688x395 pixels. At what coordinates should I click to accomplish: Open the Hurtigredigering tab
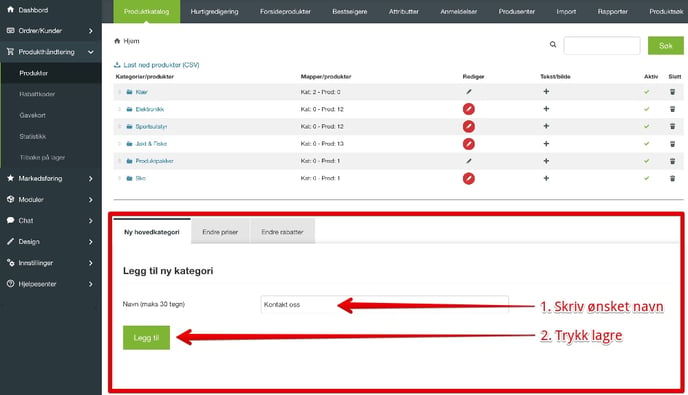(215, 11)
